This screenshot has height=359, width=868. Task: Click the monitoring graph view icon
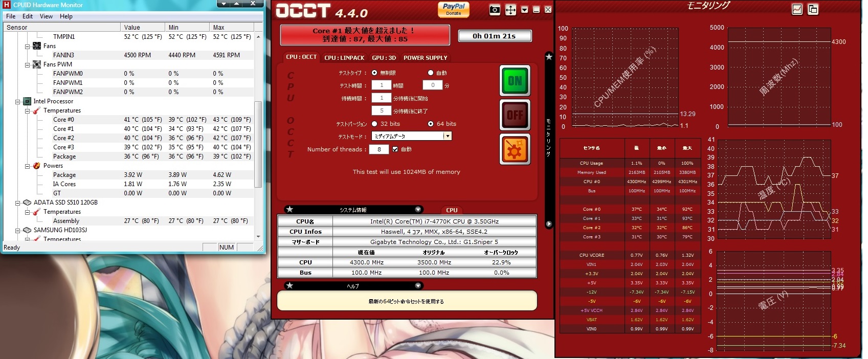(797, 9)
